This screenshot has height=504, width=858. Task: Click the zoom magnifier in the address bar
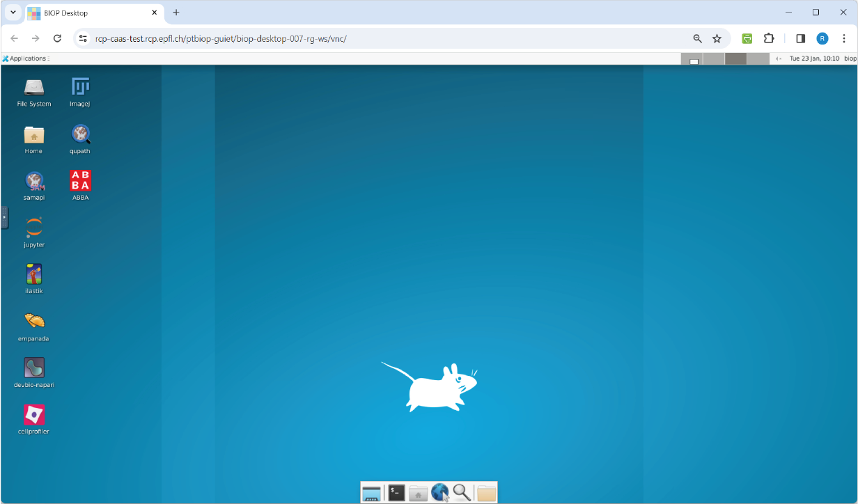[697, 38]
